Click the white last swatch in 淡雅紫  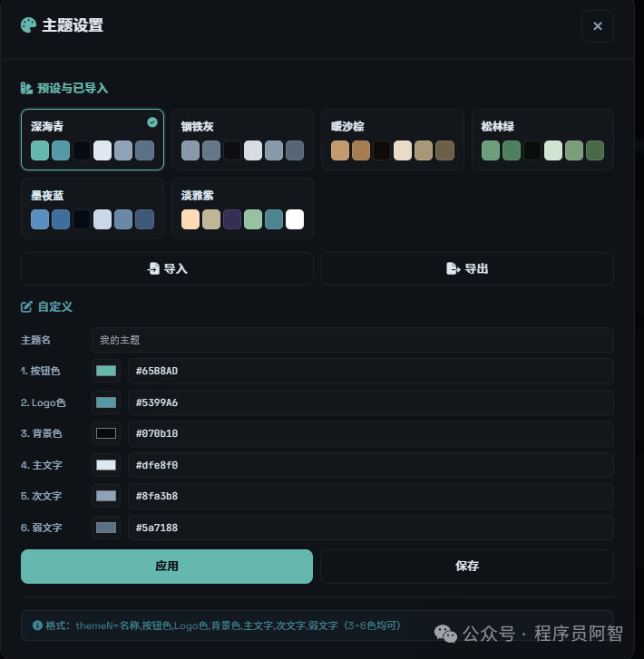tap(295, 219)
